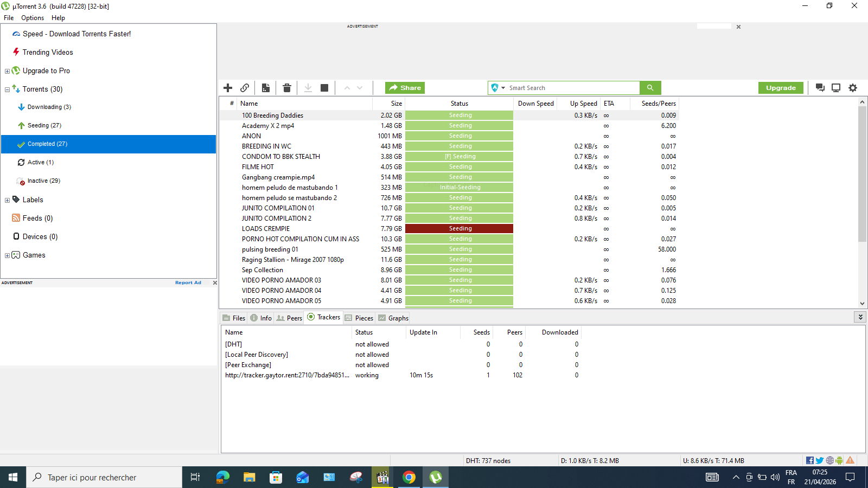
Task: Sort torrents by the Up Speed column header
Action: click(578, 104)
